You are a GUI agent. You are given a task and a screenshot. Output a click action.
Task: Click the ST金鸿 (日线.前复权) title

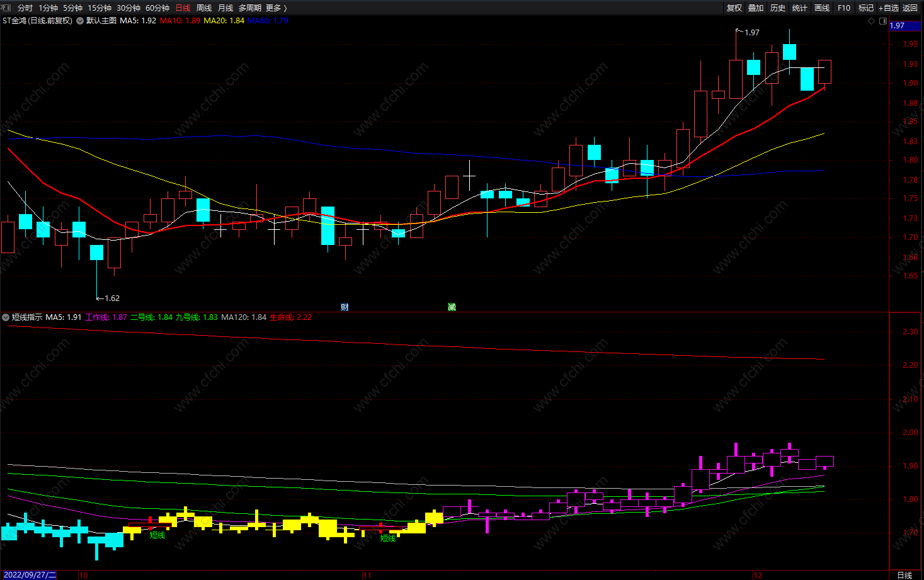point(37,21)
